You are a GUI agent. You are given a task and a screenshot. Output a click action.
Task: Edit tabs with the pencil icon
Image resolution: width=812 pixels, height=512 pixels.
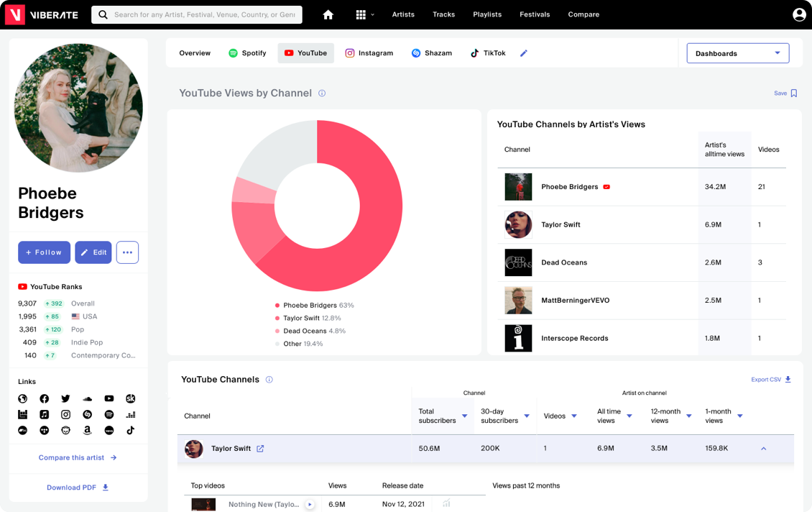coord(524,53)
